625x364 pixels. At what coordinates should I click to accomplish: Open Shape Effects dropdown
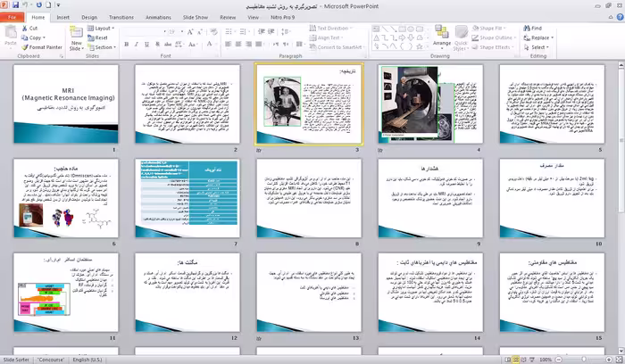(494, 47)
